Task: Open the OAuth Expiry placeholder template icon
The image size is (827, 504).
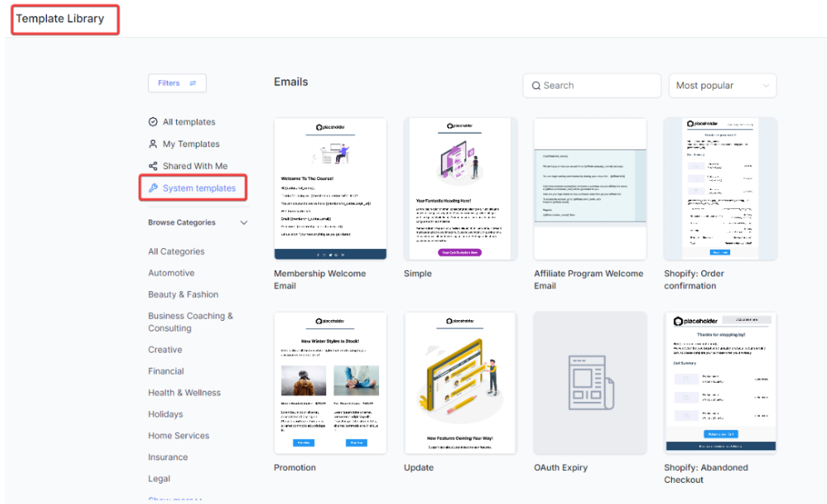Action: click(x=590, y=383)
